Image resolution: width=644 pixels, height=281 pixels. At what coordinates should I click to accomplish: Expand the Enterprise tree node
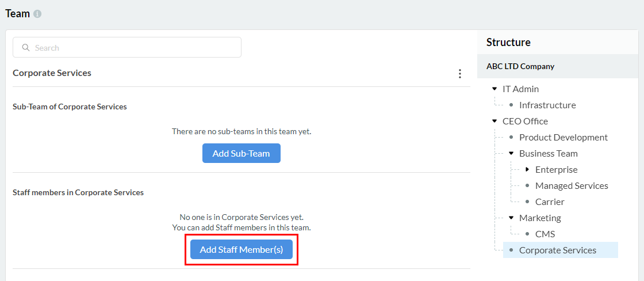[527, 169]
